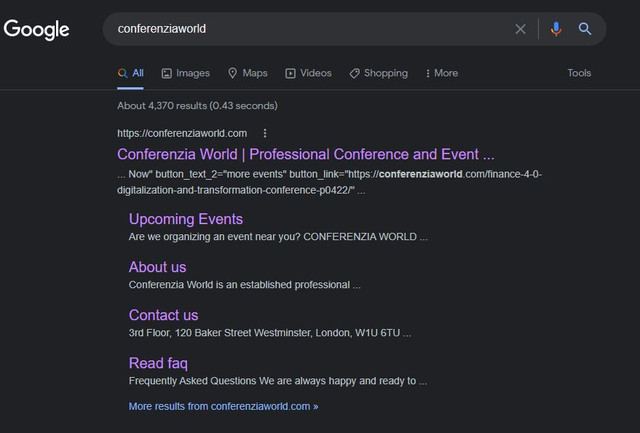Open the About us sitelink
The width and height of the screenshot is (640, 433).
pos(158,267)
